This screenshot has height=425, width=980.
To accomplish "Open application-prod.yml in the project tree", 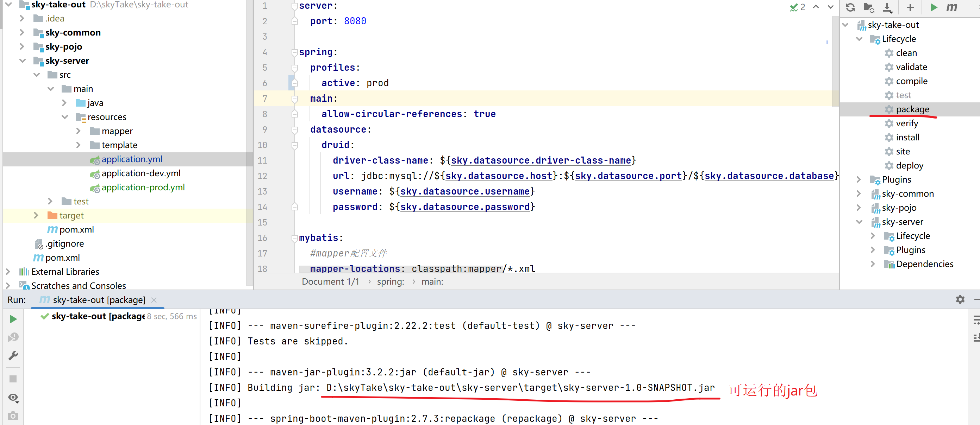I will coord(143,188).
